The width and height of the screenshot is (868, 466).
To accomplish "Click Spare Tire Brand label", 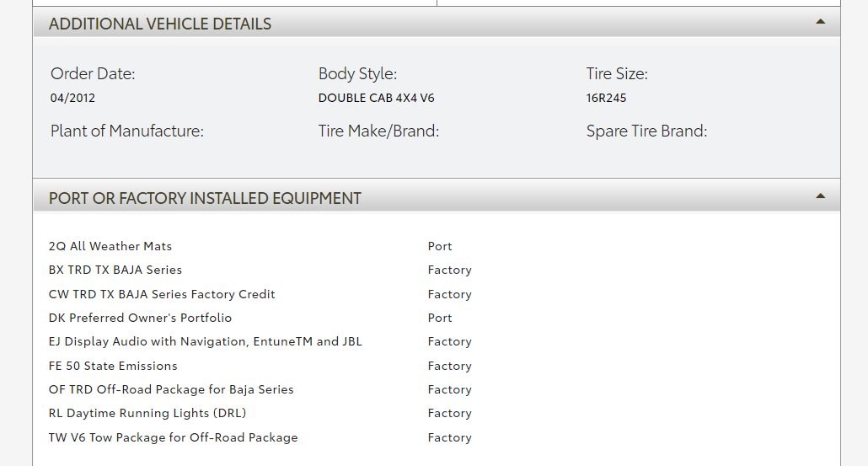I will pos(646,131).
